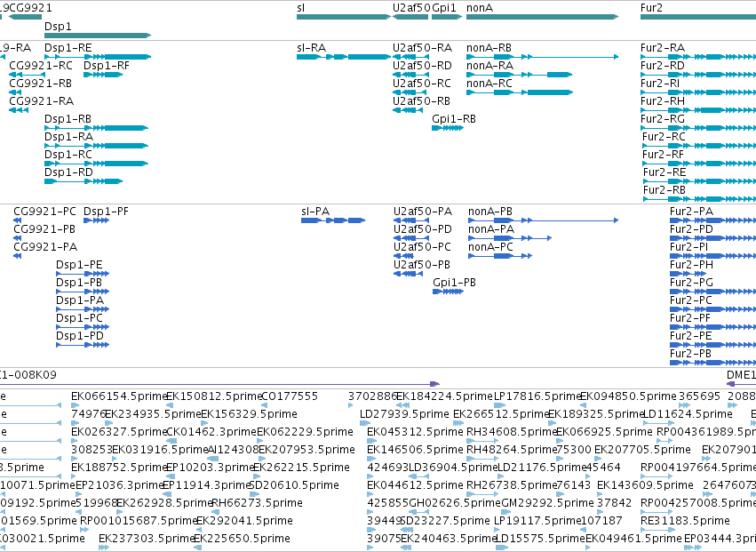
Task: Click EST label EK292041.5prime
Action: [x=244, y=521]
